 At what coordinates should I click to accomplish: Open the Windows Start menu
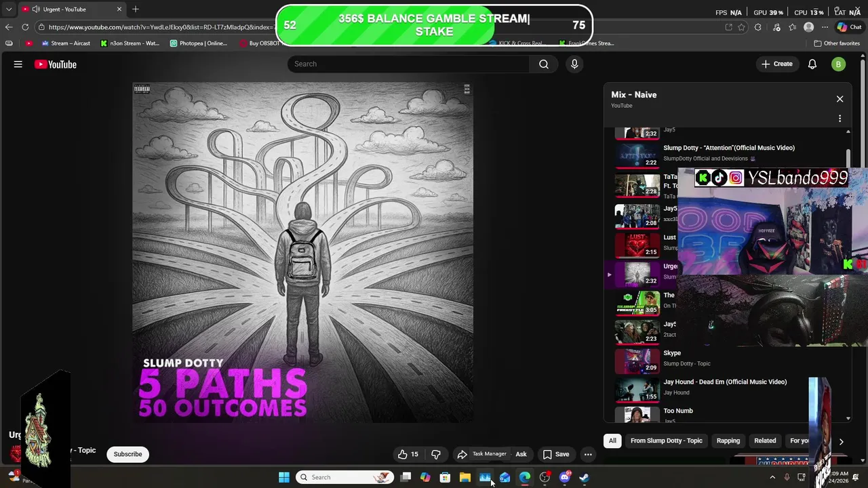284,477
